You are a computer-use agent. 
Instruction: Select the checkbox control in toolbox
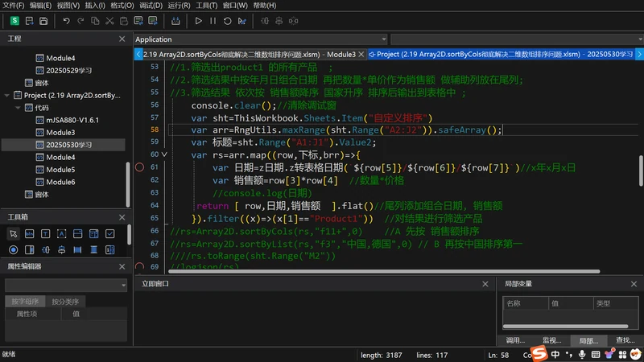109,233
